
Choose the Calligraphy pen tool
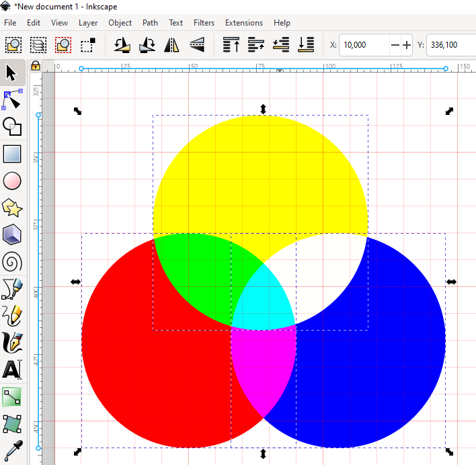pyautogui.click(x=13, y=343)
